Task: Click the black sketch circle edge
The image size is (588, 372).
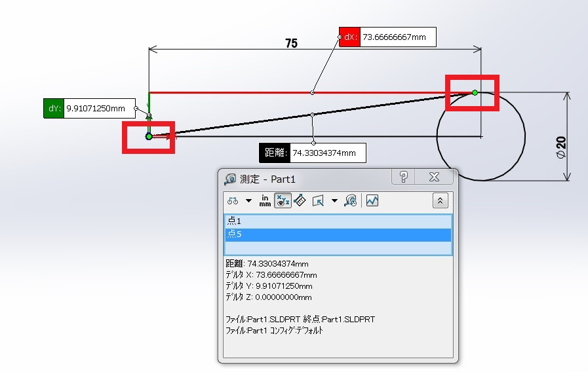Action: click(x=525, y=136)
